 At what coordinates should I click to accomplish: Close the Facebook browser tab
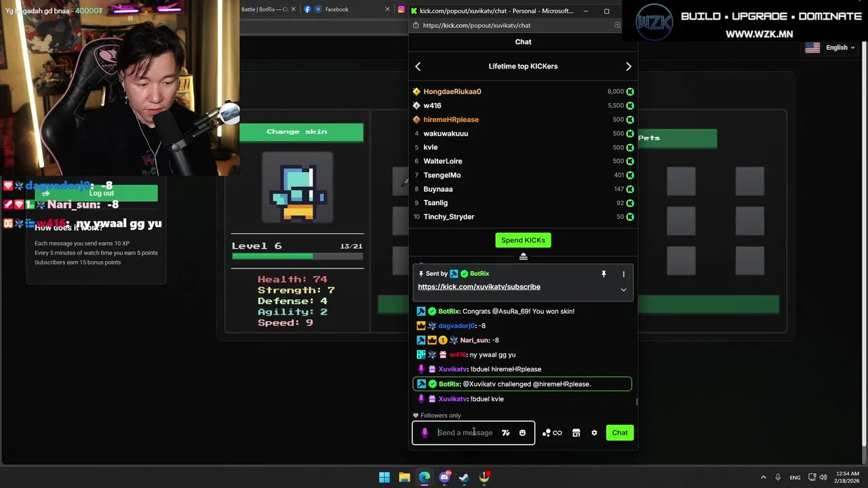(x=387, y=9)
